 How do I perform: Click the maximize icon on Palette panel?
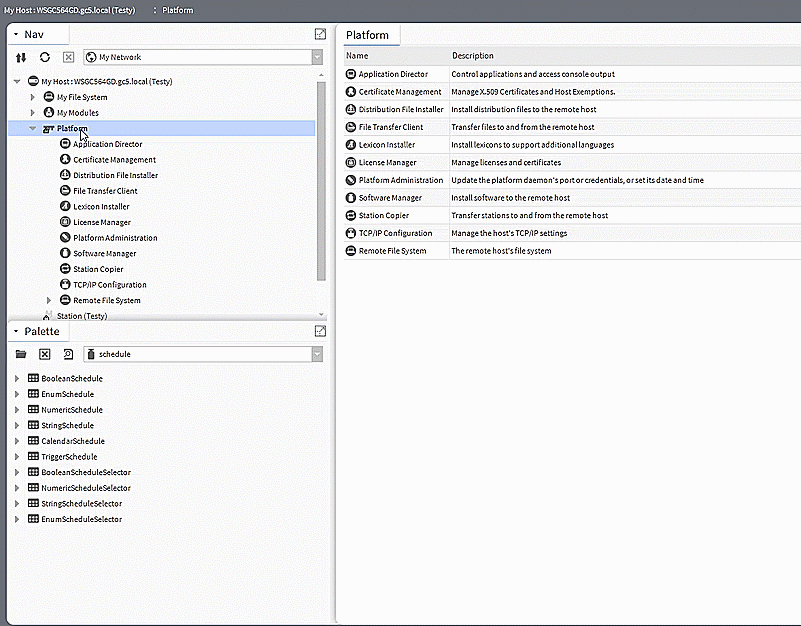pyautogui.click(x=320, y=331)
